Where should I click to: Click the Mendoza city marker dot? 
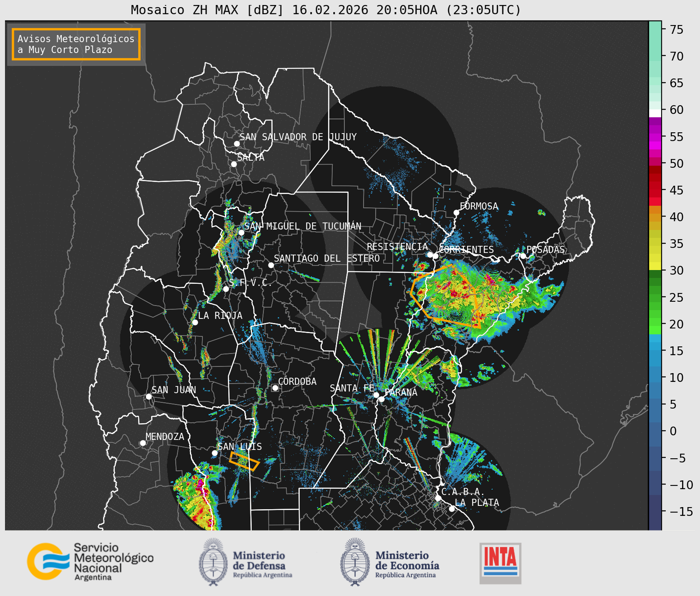(143, 443)
